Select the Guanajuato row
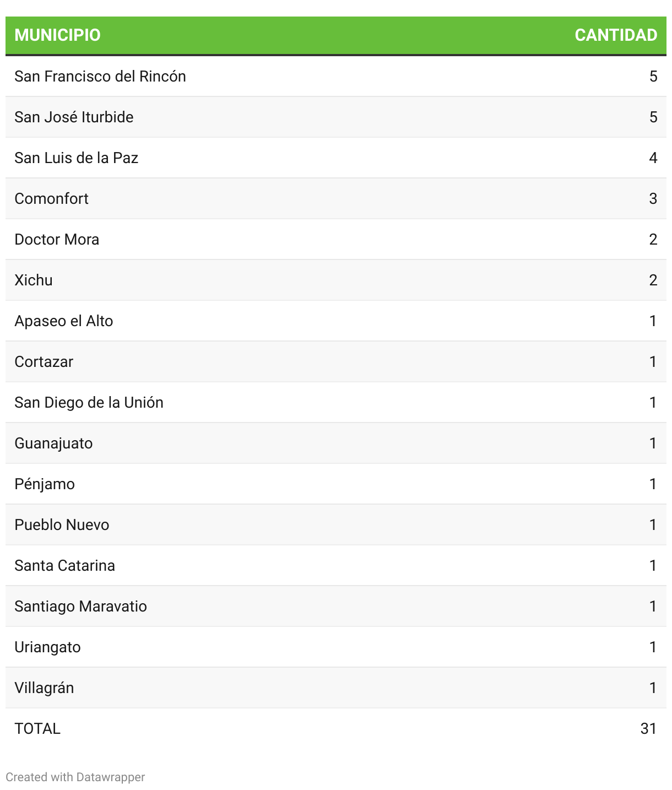The width and height of the screenshot is (672, 790). (x=53, y=443)
